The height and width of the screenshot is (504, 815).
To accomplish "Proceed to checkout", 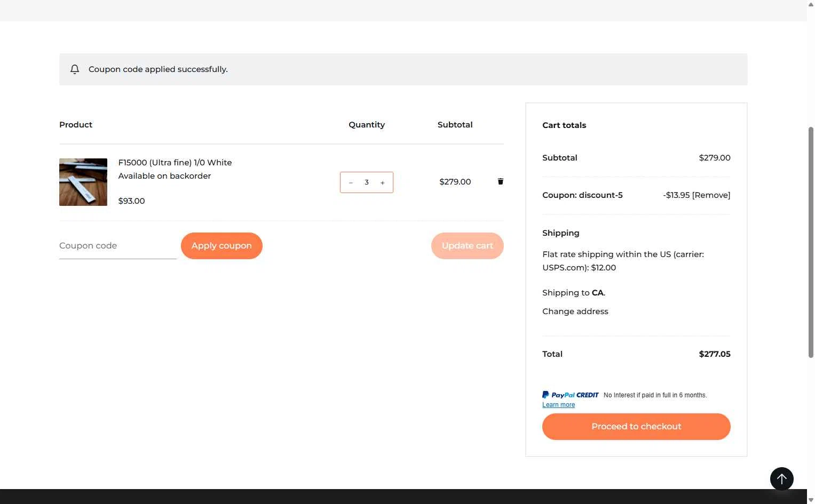I will click(636, 427).
